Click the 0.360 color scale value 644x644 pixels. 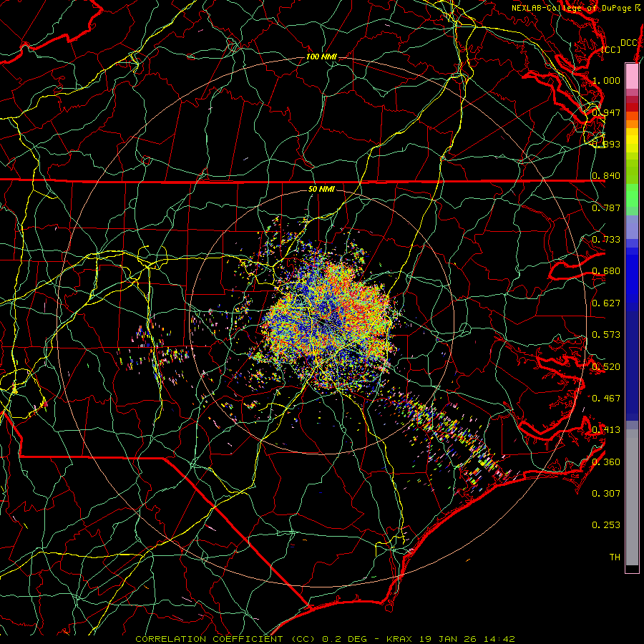click(606, 462)
